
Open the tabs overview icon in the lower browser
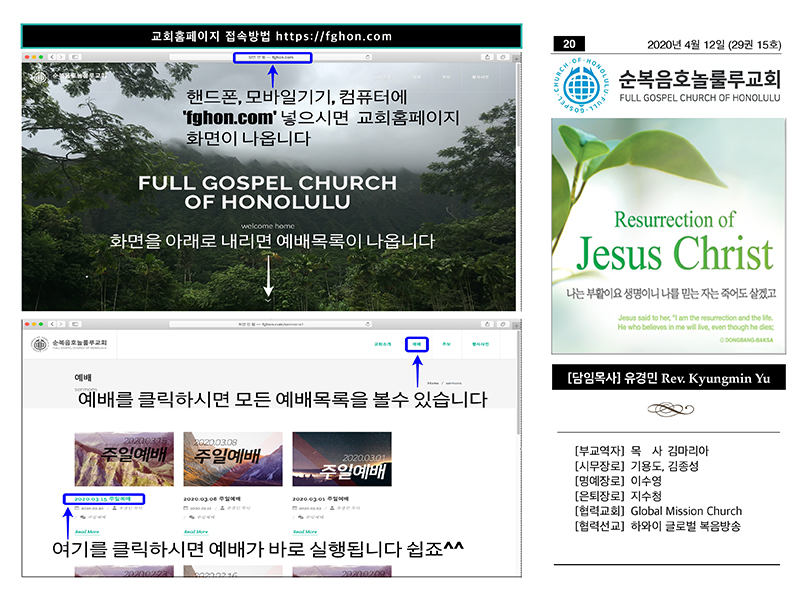pyautogui.click(x=503, y=324)
